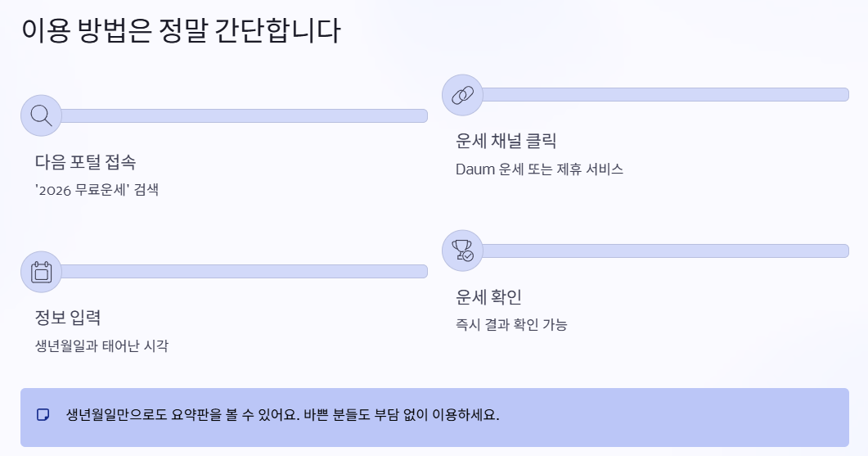Click the bar beside the link icon
868x456 pixels.
tap(665, 95)
